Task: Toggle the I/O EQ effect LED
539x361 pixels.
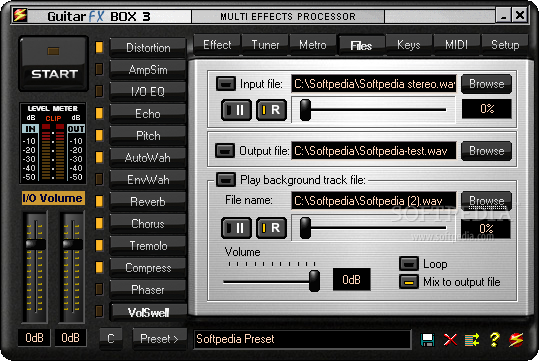Action: 99,91
